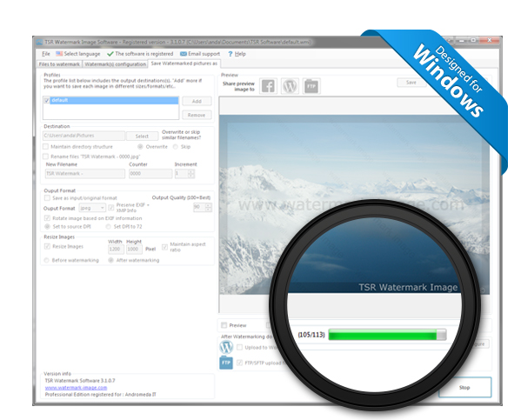The width and height of the screenshot is (521, 420).
Task: Share preview image to WordPress
Action: tap(290, 86)
